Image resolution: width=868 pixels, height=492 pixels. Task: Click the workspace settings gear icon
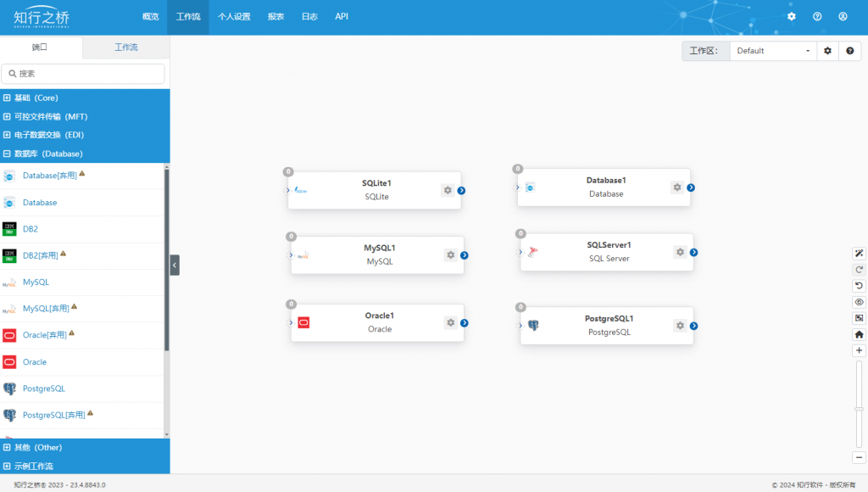tap(827, 50)
